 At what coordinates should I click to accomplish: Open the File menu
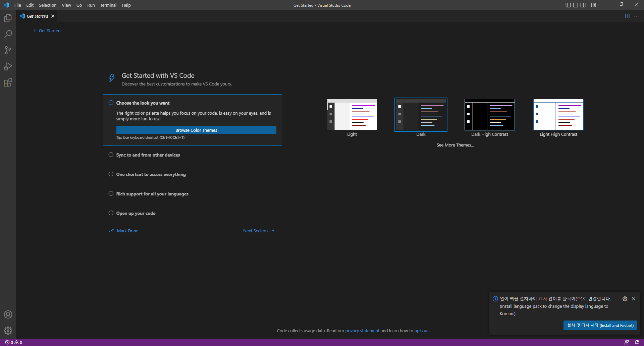[18, 5]
